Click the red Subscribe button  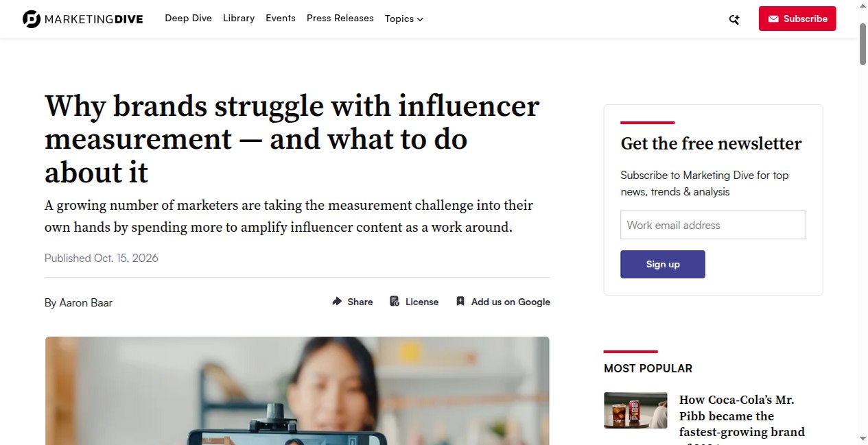797,19
